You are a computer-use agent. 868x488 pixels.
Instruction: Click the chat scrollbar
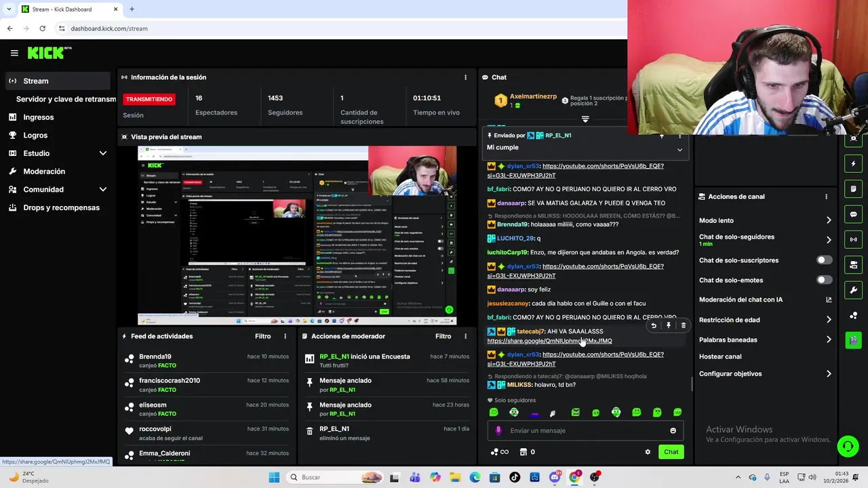(x=692, y=384)
